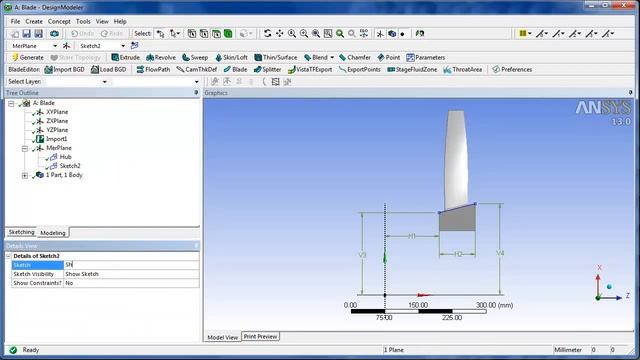
Task: Toggle the faces selection filter
Action: pos(216,33)
